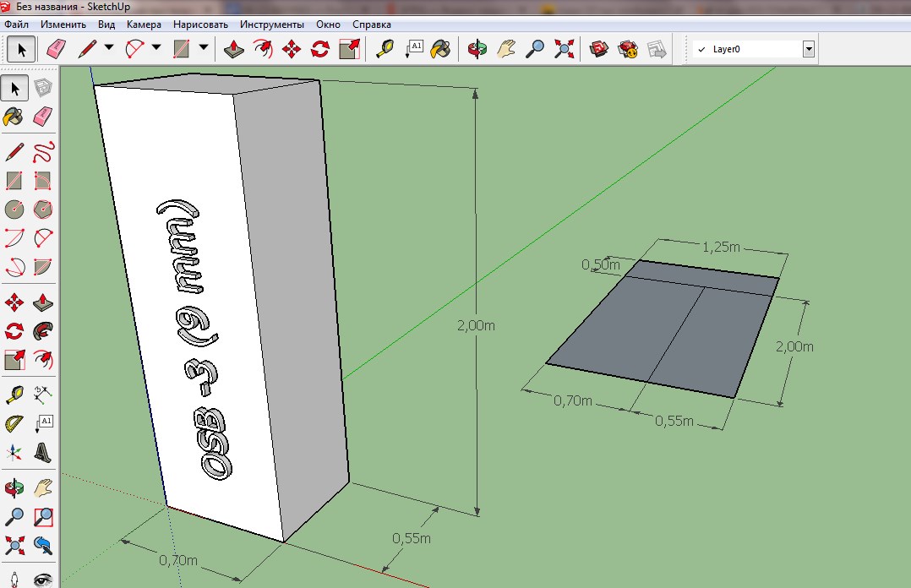Screen dimensions: 911x588
Task: Pick the Dimension tool in left toolbox
Action: (x=43, y=395)
